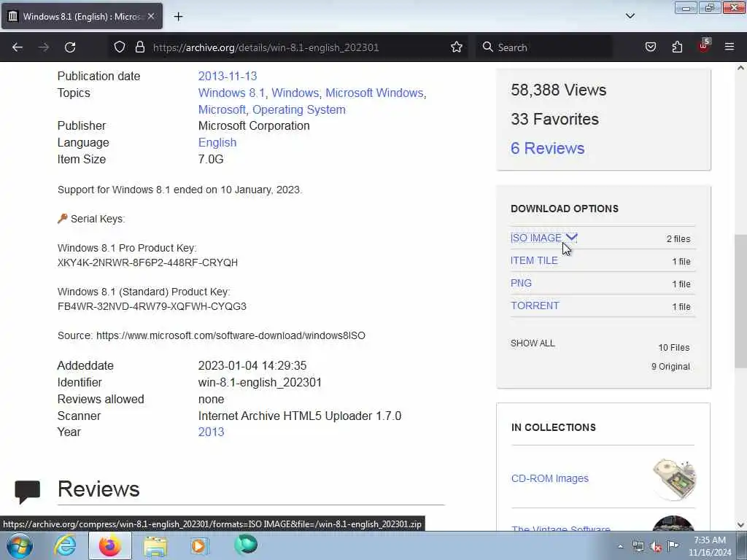
Task: Open the Pocket save icon
Action: pyautogui.click(x=650, y=47)
